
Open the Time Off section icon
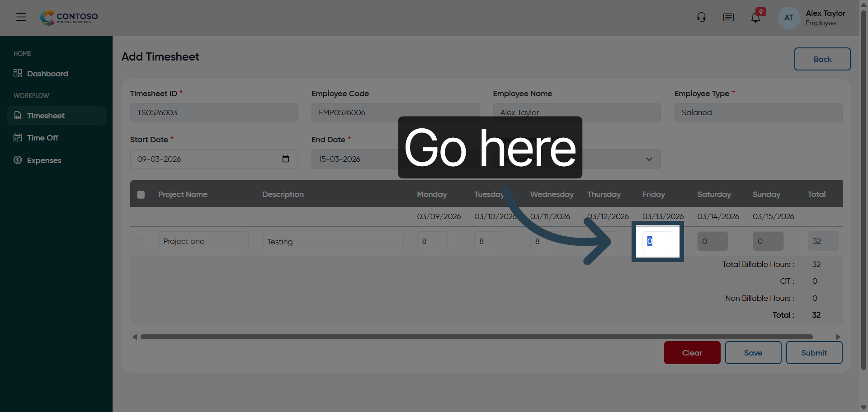17,138
